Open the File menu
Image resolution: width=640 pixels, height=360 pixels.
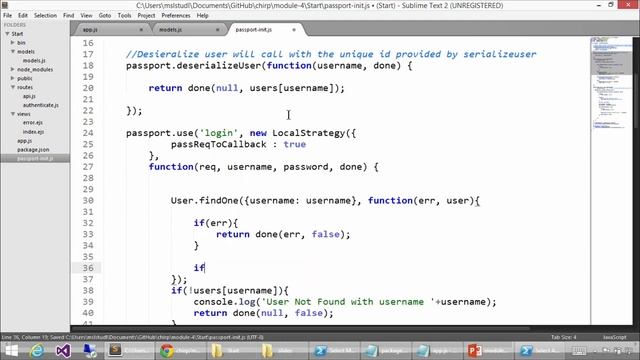tap(7, 16)
